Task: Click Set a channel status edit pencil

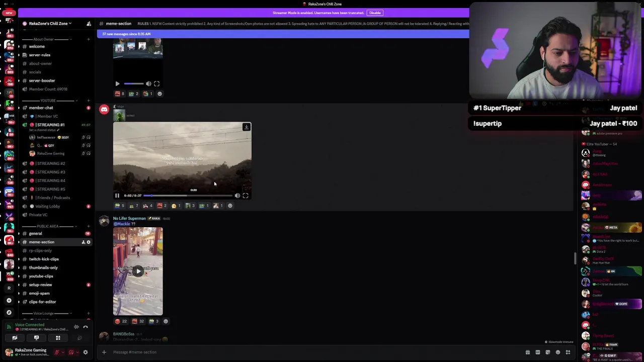Action: [x=57, y=130]
